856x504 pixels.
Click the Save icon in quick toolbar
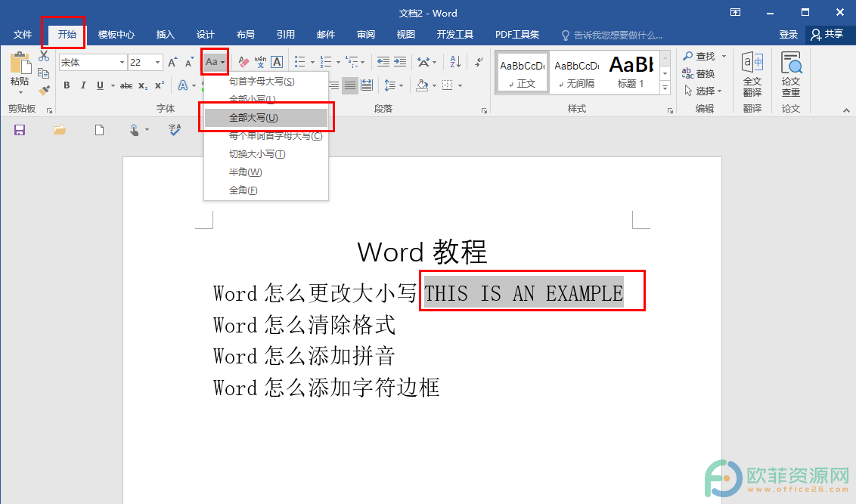point(20,130)
